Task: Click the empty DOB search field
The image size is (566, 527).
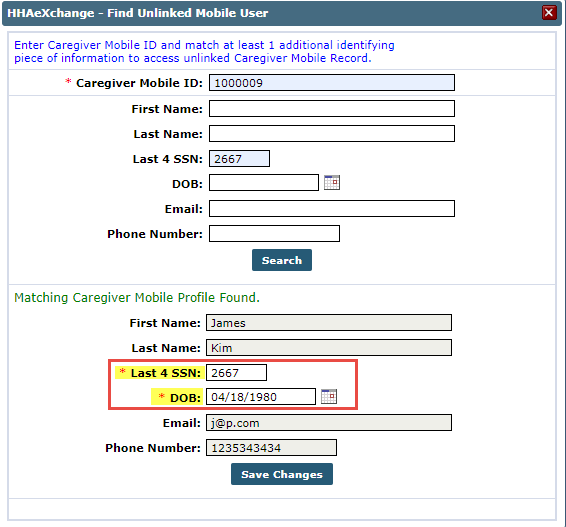Action: coord(264,183)
